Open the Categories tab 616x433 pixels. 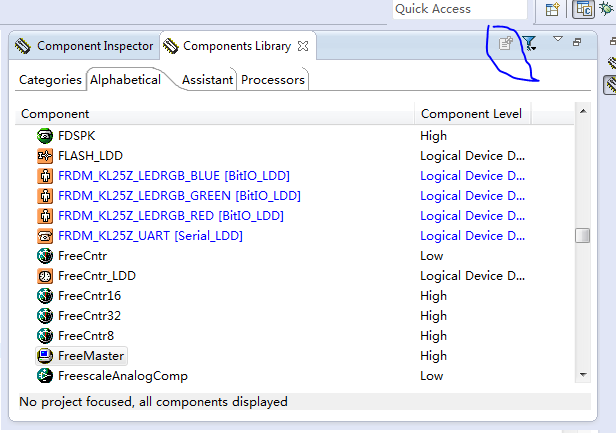pyautogui.click(x=50, y=79)
